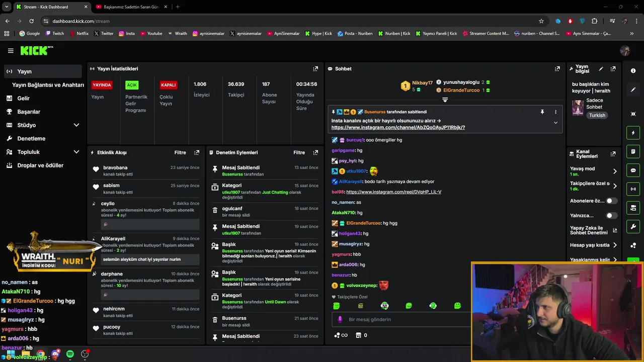
Task: Open Spotify from the taskbar
Action: point(70,354)
